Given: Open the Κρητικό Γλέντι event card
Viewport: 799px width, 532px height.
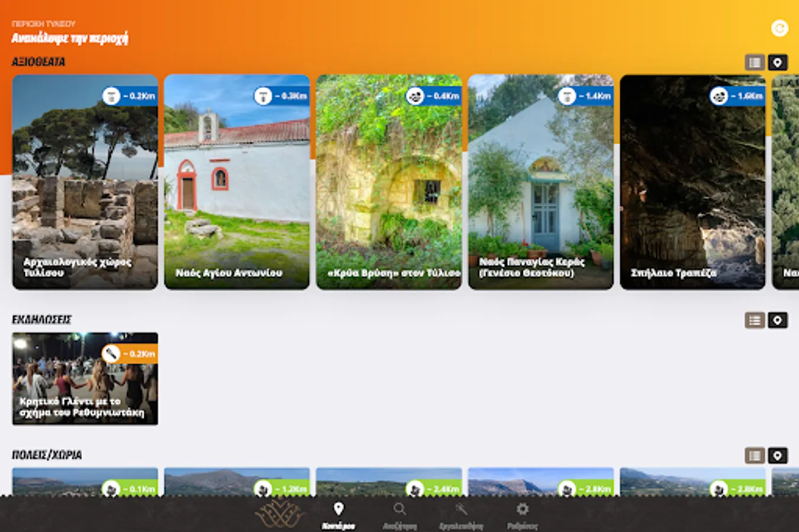Looking at the screenshot, I should pos(85,379).
